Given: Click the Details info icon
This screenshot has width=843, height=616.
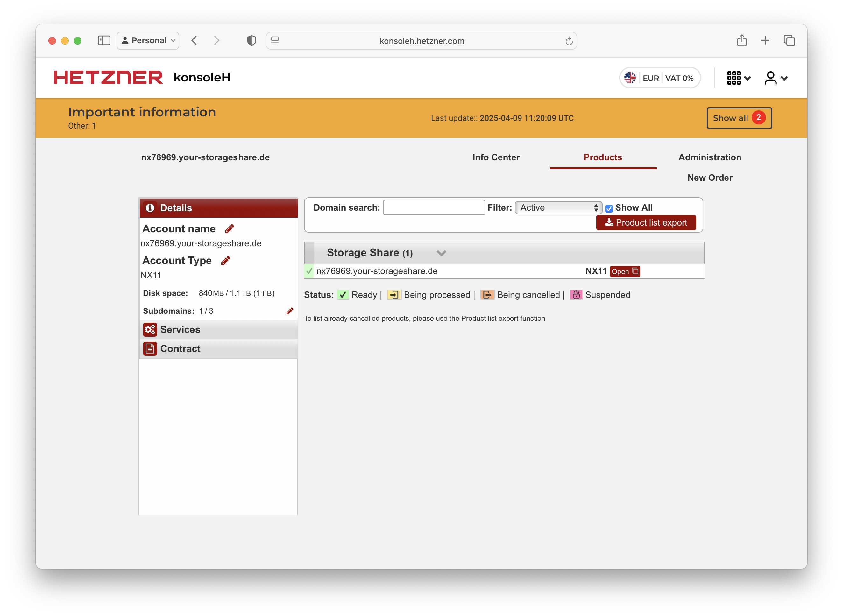Looking at the screenshot, I should pyautogui.click(x=150, y=208).
